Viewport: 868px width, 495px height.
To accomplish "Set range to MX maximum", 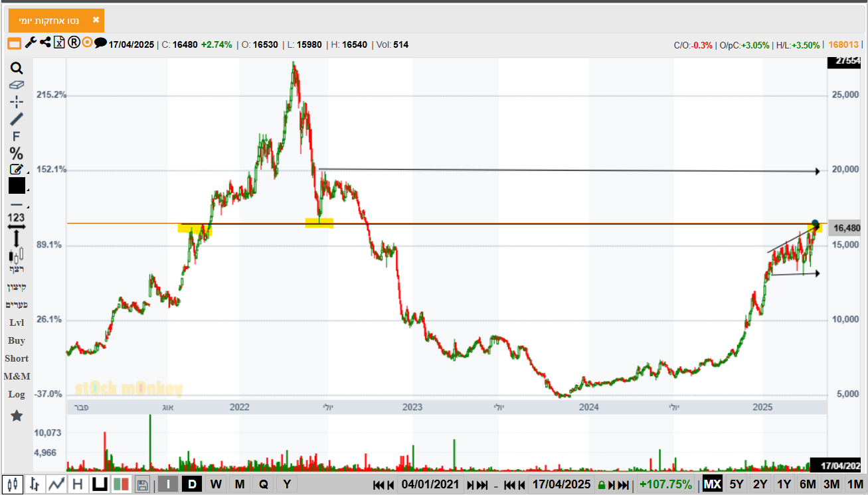I will pyautogui.click(x=712, y=484).
